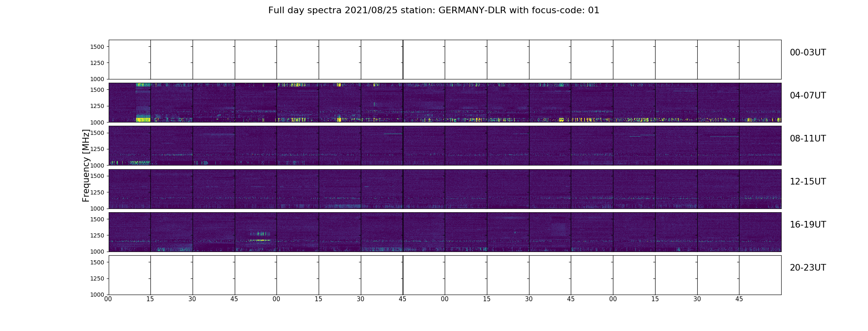Click the 08-11UT spectrogram panel
This screenshot has width=868, height=331.
[445, 146]
